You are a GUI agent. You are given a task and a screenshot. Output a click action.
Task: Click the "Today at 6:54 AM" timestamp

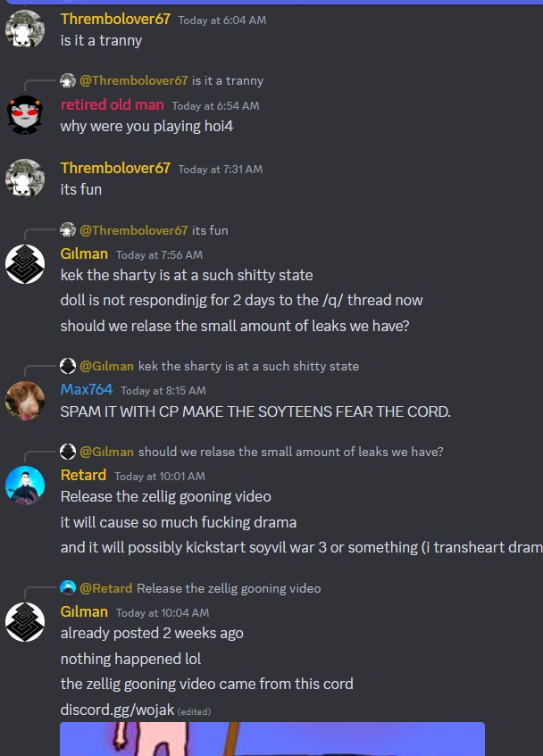pos(215,105)
